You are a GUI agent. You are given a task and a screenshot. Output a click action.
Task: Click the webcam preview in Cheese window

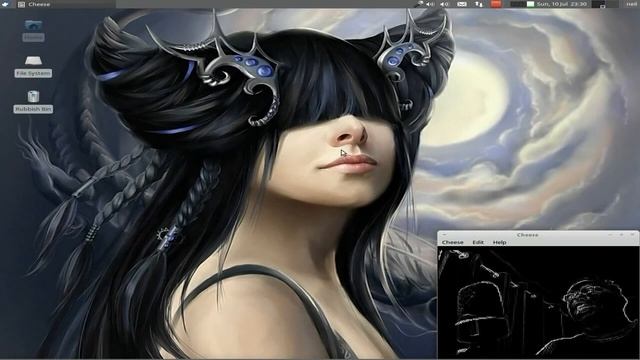[x=538, y=302]
